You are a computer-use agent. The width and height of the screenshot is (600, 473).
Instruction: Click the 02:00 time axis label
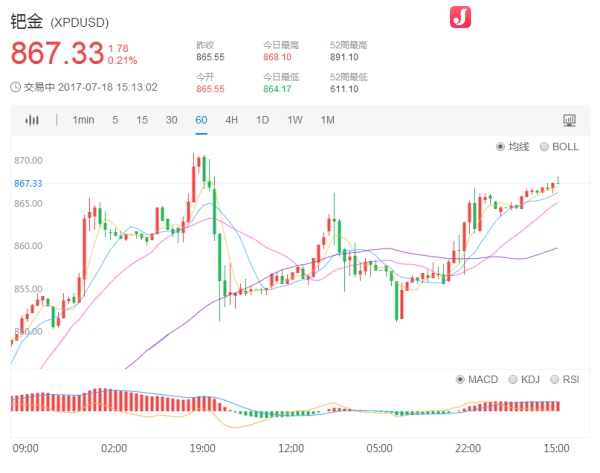[114, 448]
